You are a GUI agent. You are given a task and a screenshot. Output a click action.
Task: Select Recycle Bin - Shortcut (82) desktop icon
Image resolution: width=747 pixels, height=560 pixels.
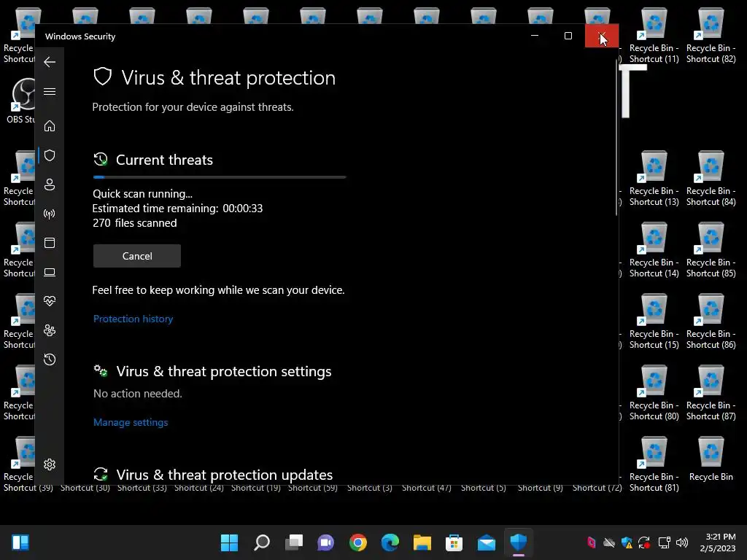(711, 36)
